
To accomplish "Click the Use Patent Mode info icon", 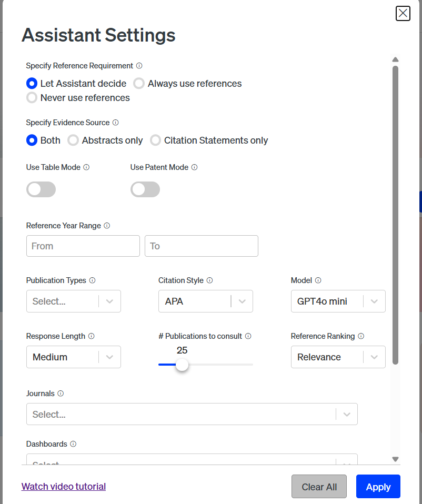I will (195, 167).
